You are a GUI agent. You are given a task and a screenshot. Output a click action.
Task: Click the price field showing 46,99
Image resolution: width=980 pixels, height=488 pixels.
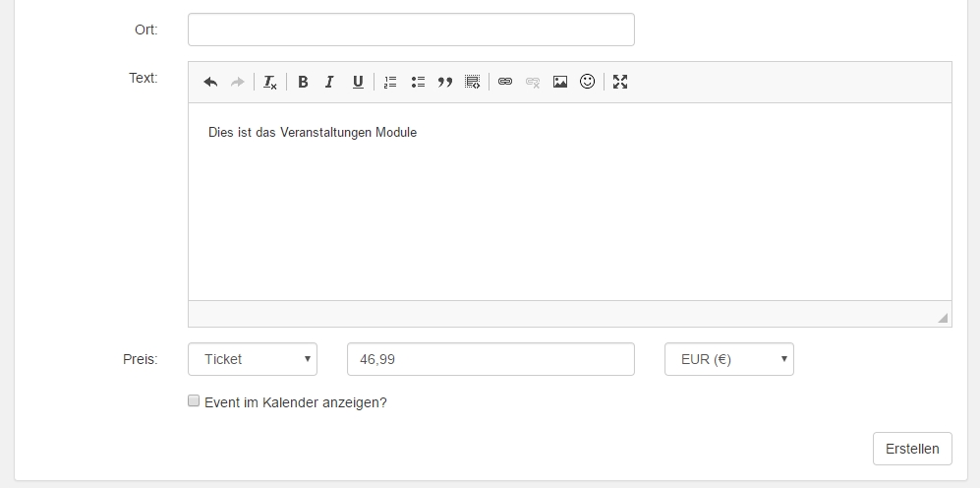coord(490,359)
